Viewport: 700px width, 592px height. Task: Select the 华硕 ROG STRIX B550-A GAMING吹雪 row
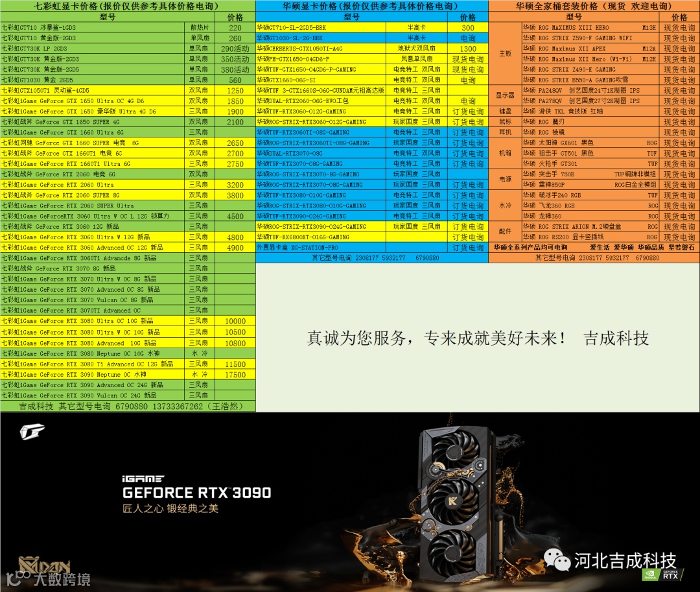(611, 80)
